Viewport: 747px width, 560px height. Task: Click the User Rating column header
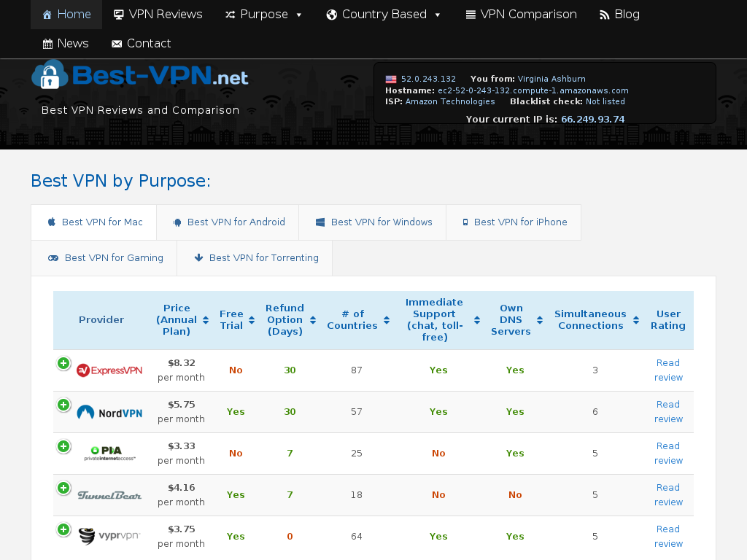point(668,320)
